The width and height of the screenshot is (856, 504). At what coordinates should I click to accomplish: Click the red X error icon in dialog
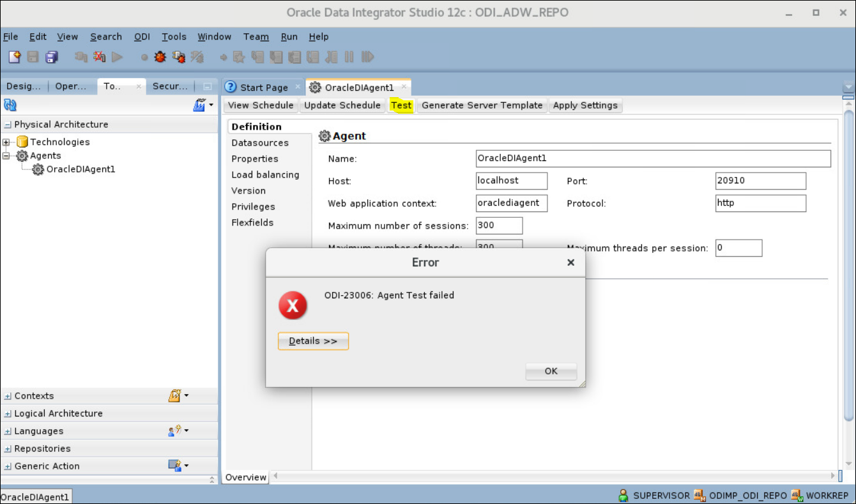[x=293, y=306]
